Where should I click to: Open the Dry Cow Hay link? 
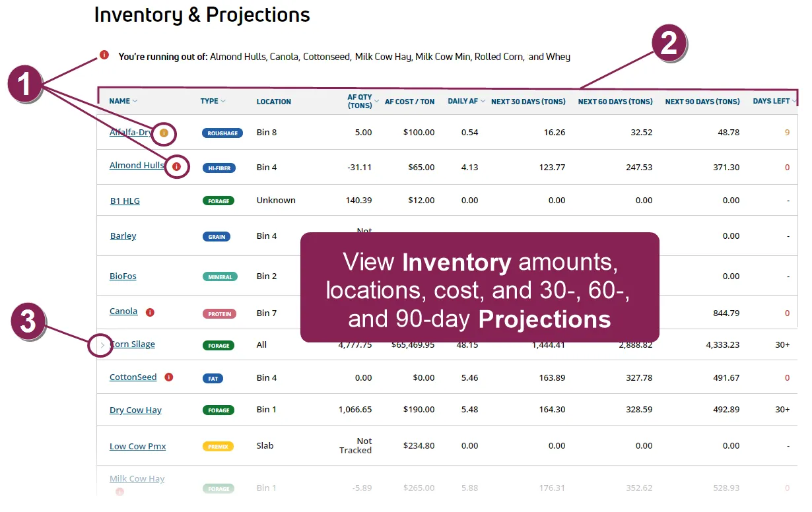(135, 410)
